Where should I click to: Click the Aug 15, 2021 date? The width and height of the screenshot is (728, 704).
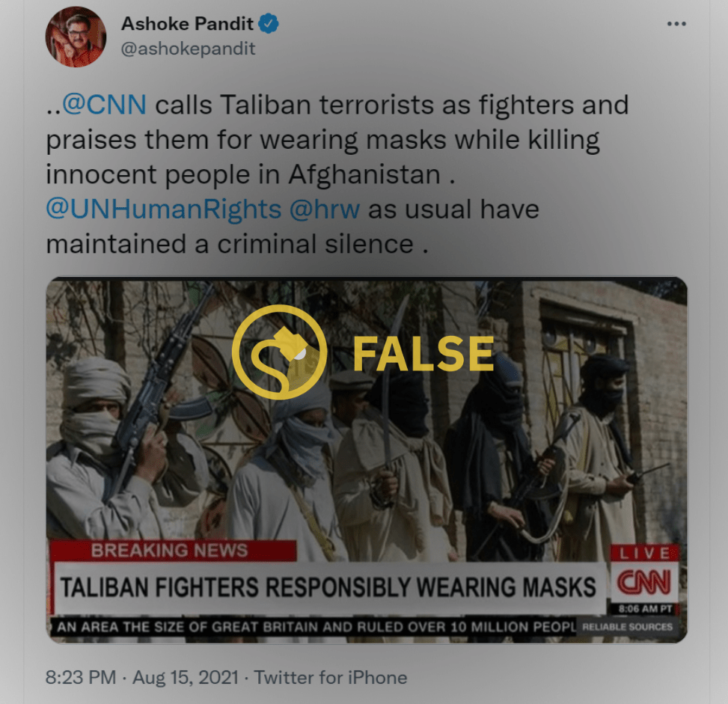(186, 678)
